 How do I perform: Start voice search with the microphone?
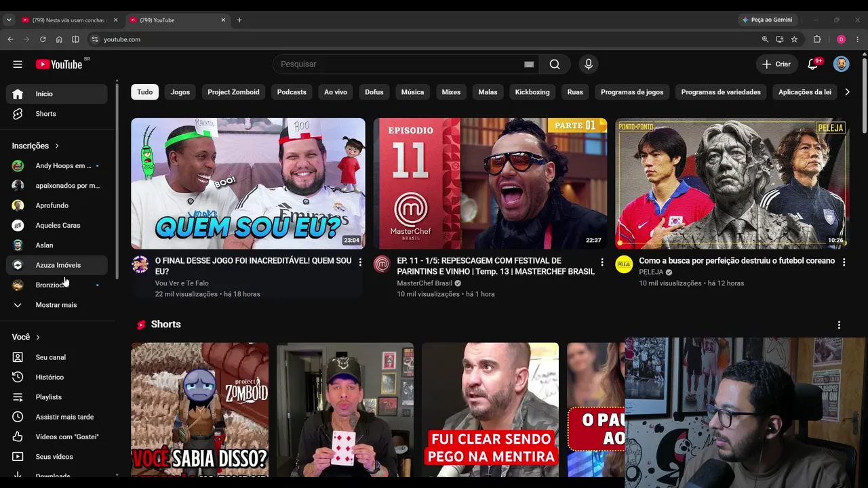589,64
